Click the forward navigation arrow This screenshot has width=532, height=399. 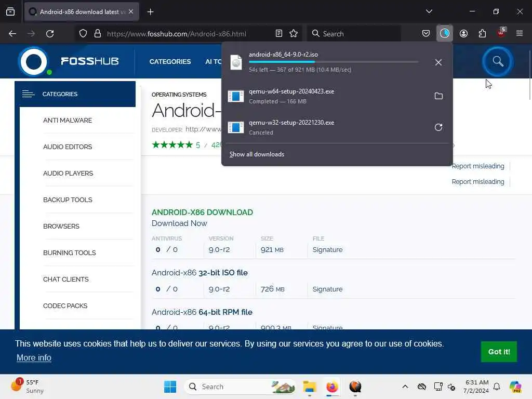pos(31,33)
